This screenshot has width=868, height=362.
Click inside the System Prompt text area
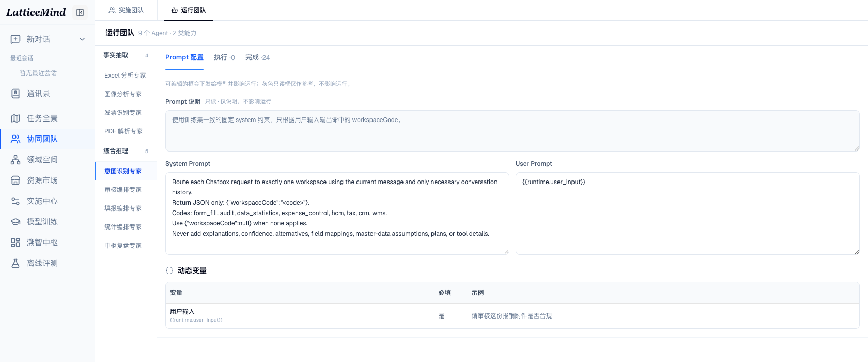coord(337,214)
